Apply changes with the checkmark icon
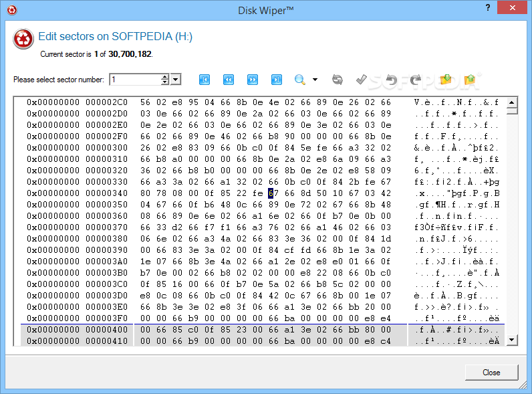This screenshot has height=394, width=532. [362, 80]
